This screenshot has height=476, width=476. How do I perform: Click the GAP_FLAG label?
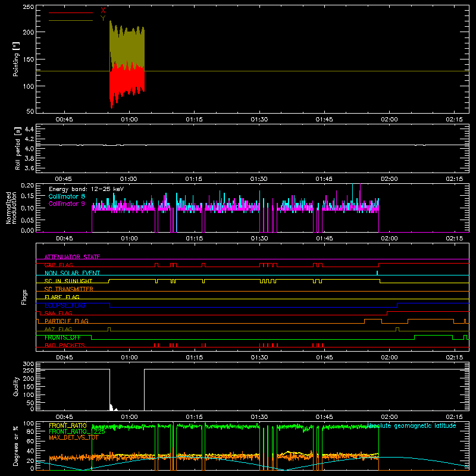[58, 265]
